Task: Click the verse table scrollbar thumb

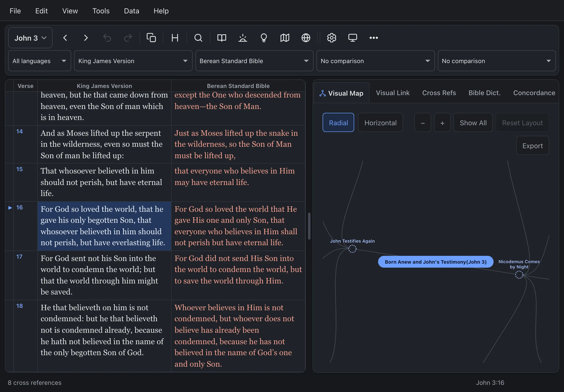Action: point(309,226)
